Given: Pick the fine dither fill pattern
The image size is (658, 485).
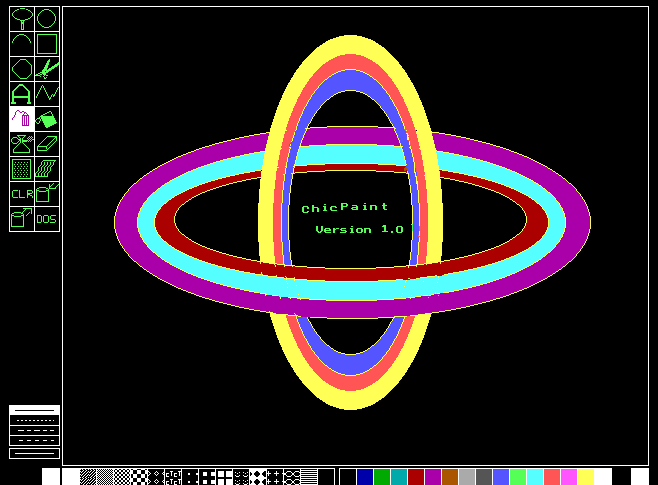Looking at the screenshot, I should coord(105,477).
